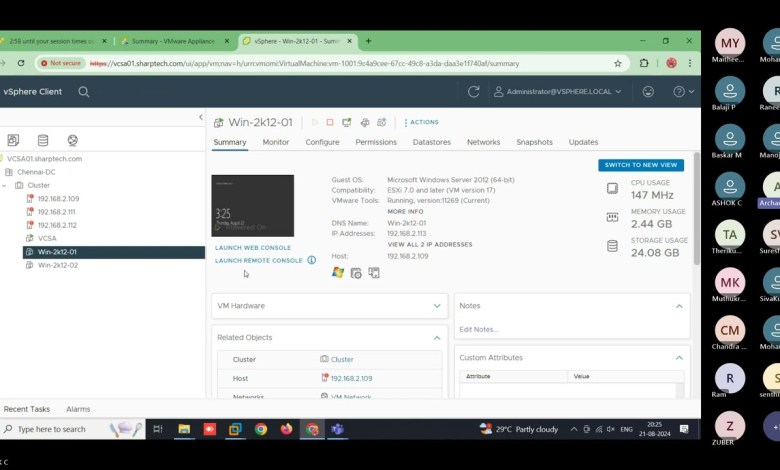Open the ACTIONS menu
The width and height of the screenshot is (780, 470).
[421, 122]
